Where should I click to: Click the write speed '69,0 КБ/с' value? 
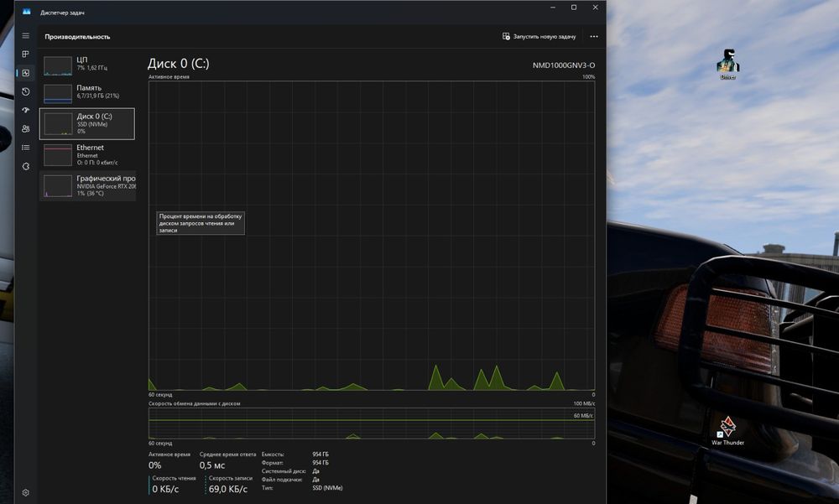pyautogui.click(x=228, y=489)
